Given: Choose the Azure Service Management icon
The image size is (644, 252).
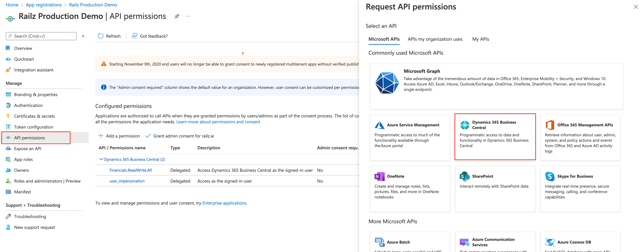Looking at the screenshot, I should (x=379, y=125).
